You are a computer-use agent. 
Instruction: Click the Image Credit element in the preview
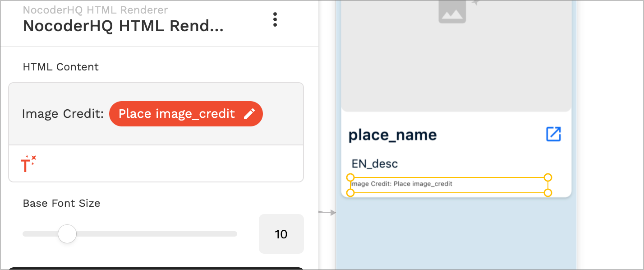tap(449, 184)
